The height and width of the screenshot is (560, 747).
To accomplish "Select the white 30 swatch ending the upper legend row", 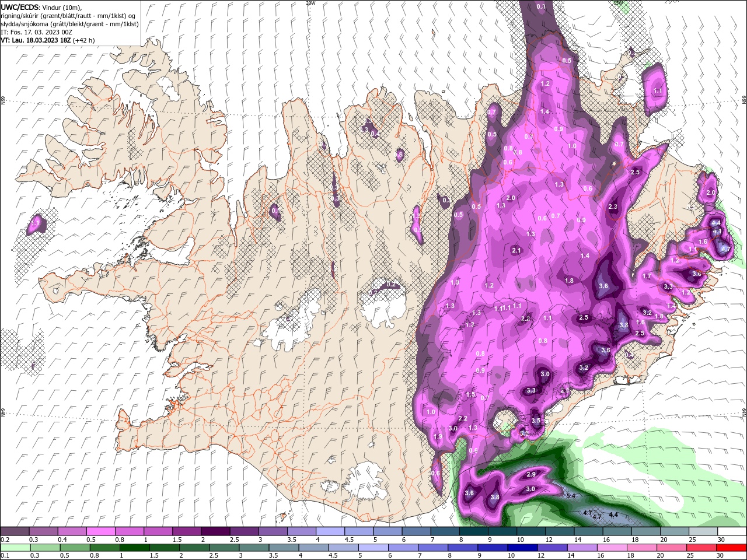I will 731,531.
